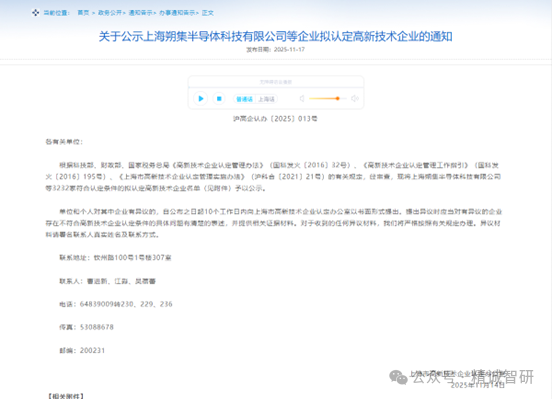Click the contact address line 钦州路100号
The image size is (552, 399).
(x=115, y=258)
